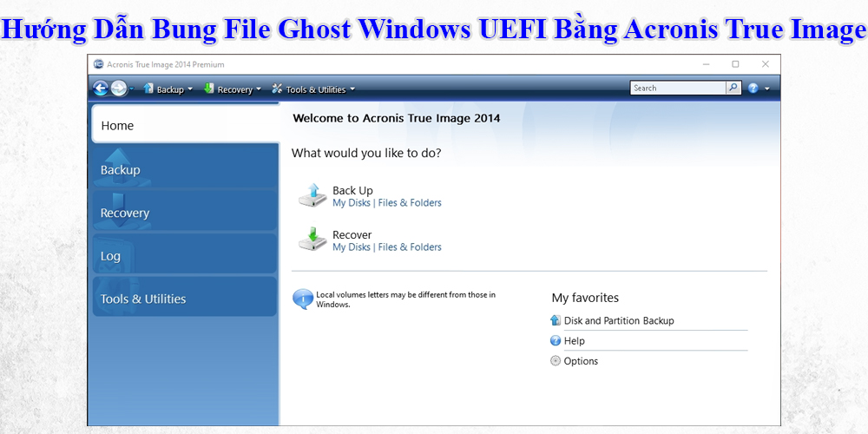Image resolution: width=868 pixels, height=434 pixels.
Task: Click Files & Folders link under Recover
Action: 410,247
